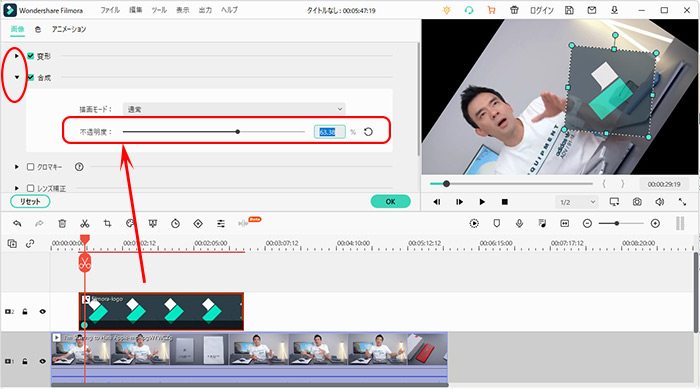This screenshot has height=389, width=700.
Task: Open the ツール menu
Action: click(x=159, y=10)
